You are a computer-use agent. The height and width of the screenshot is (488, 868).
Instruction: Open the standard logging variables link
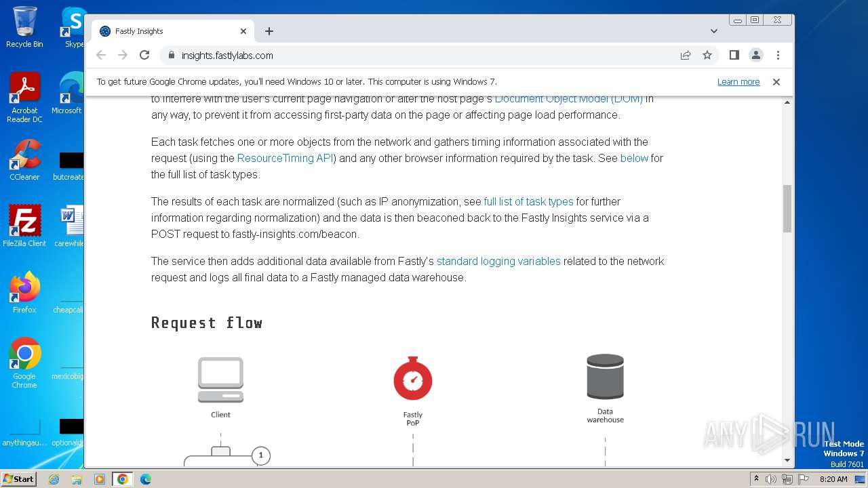(x=498, y=262)
